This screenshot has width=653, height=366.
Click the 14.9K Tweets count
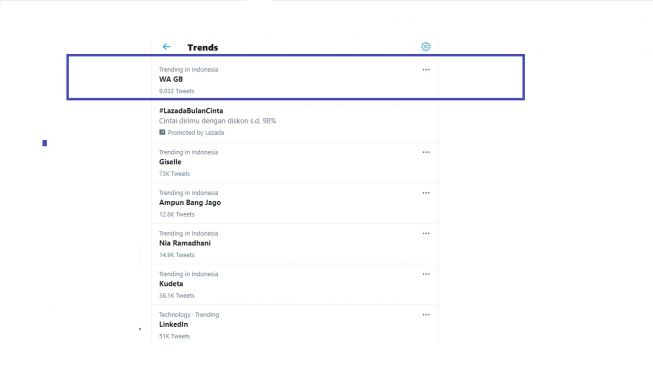(176, 255)
